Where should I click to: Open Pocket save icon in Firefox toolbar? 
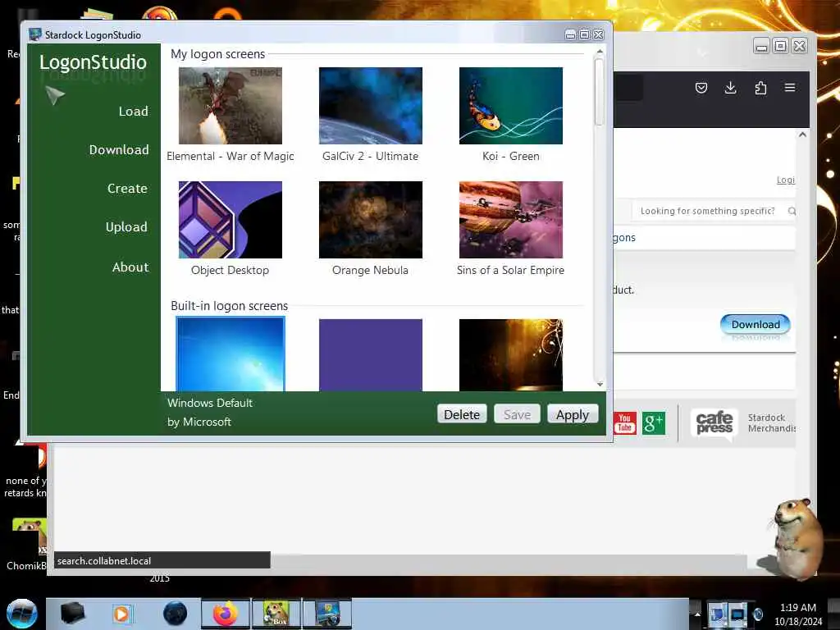click(x=701, y=88)
